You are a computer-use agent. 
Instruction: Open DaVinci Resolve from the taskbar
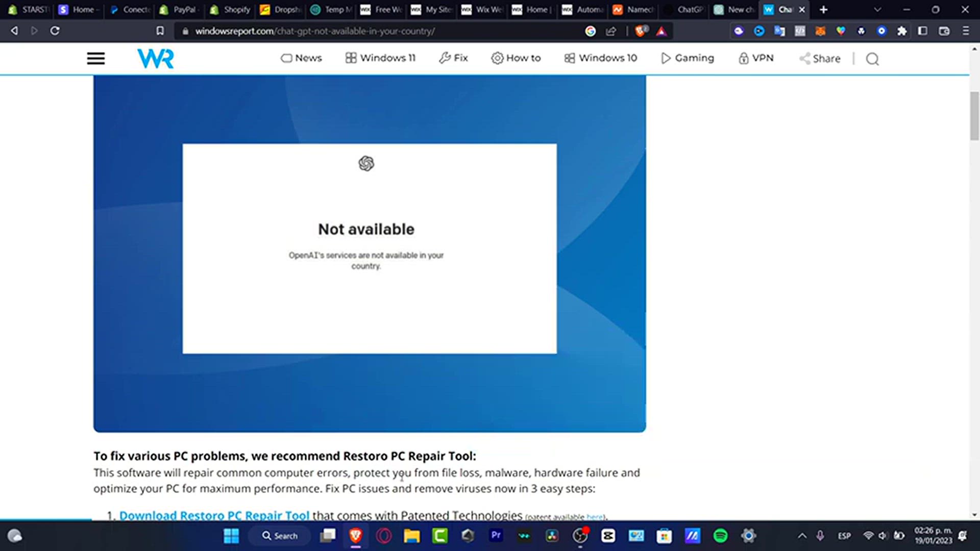click(x=552, y=536)
